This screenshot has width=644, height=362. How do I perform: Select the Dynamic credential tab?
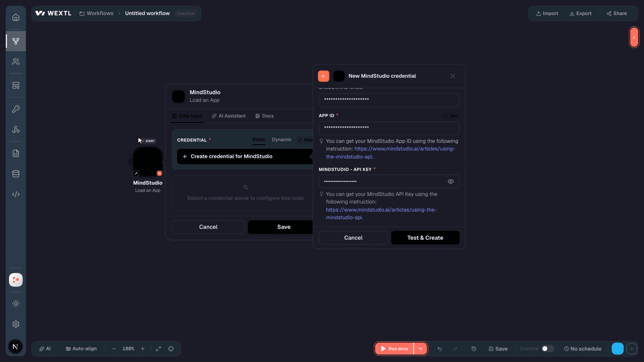point(282,140)
